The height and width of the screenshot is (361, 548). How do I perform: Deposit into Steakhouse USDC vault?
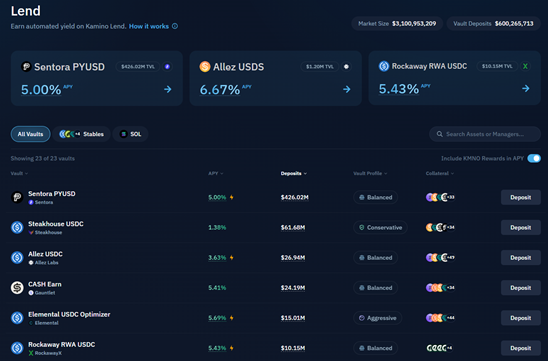[x=521, y=228]
